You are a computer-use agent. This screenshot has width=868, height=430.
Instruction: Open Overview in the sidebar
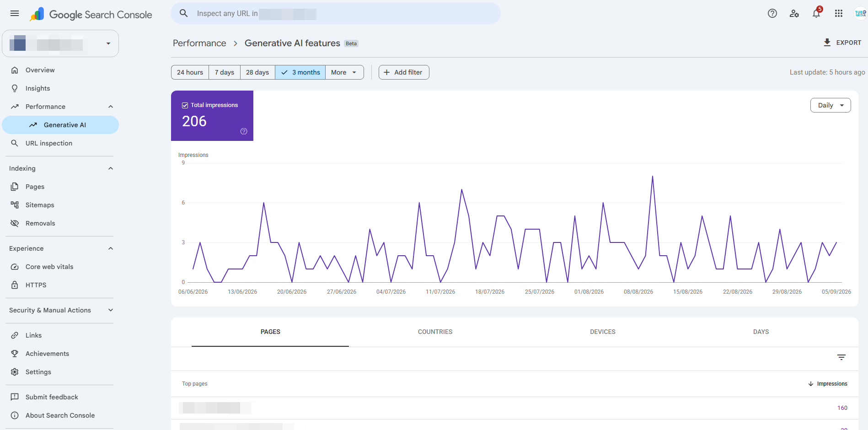(x=60, y=70)
